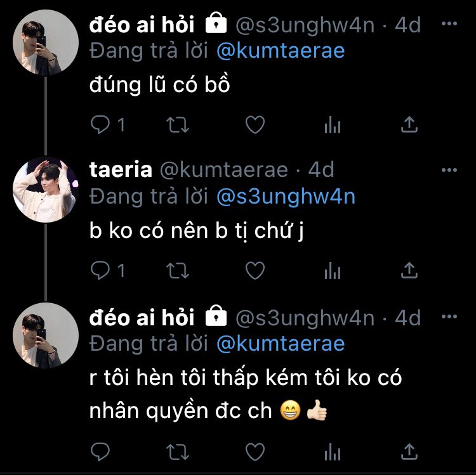Open @s3unghw4n mention in taeria's reply

pyautogui.click(x=286, y=197)
